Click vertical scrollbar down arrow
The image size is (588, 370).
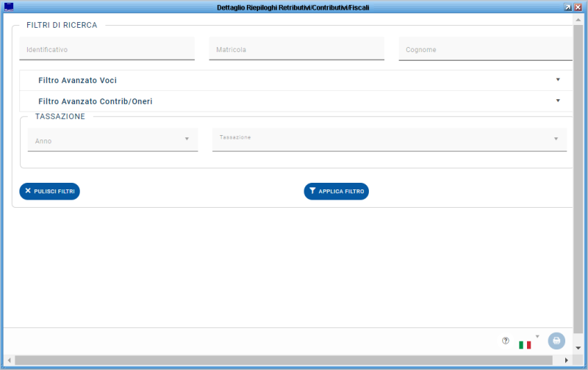point(578,348)
